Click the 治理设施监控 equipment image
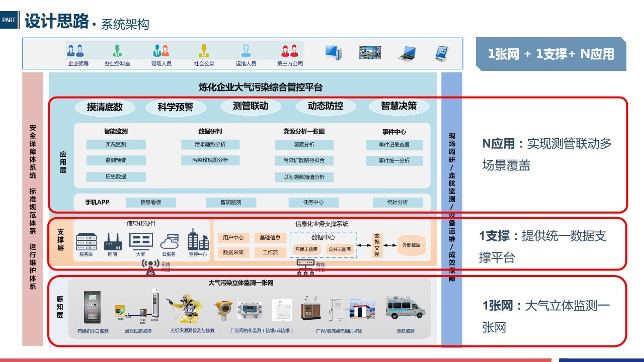Screen dimensions: 644x362 [137, 307]
